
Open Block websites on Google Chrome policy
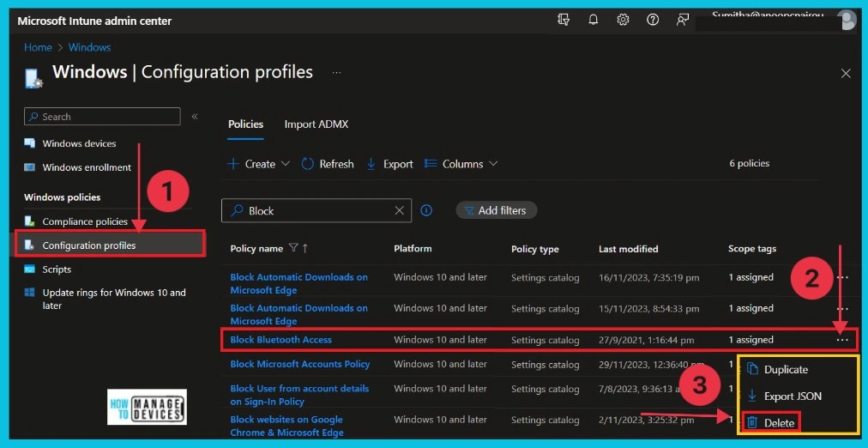[x=286, y=426]
